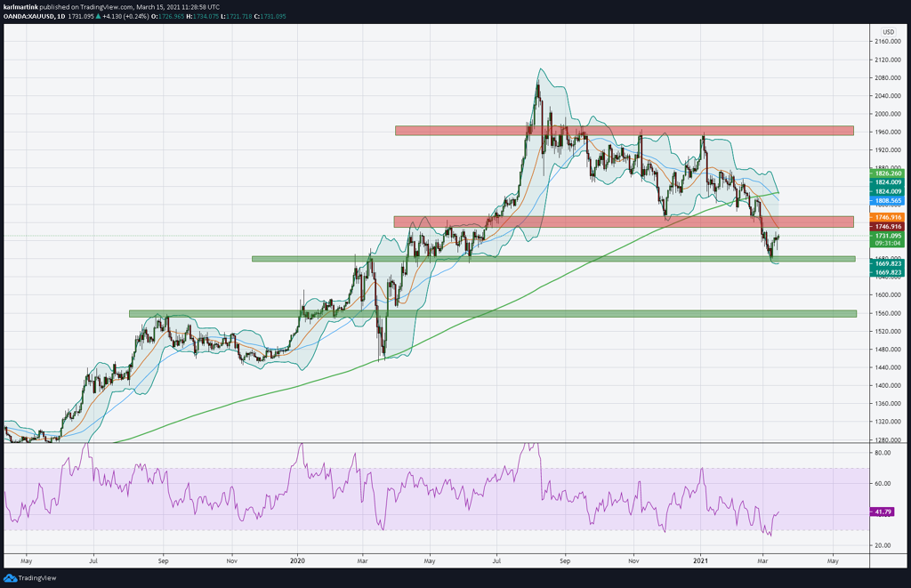
Task: Click the 2000.000 price axis label
Action: pos(888,115)
